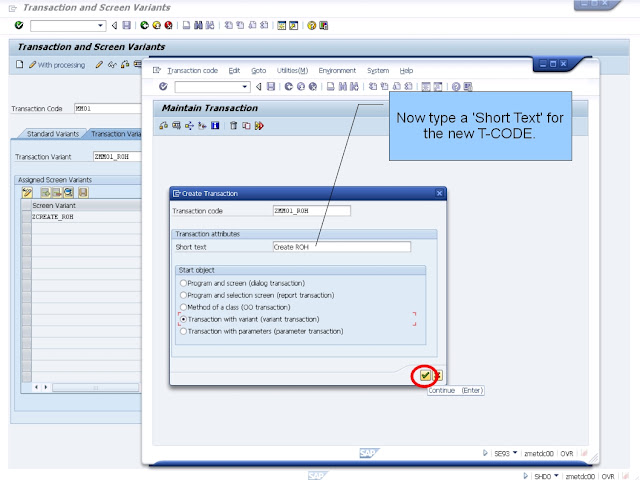Open the Environment menu

coord(337,70)
